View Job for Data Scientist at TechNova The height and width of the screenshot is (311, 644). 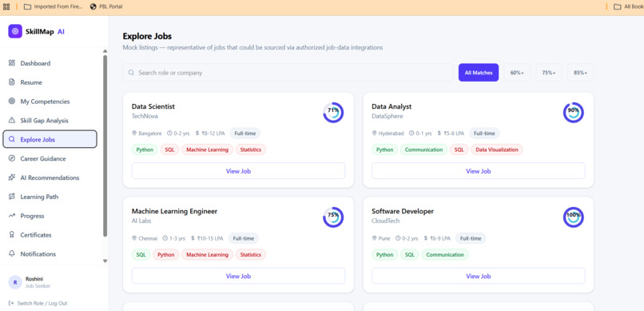click(x=238, y=171)
